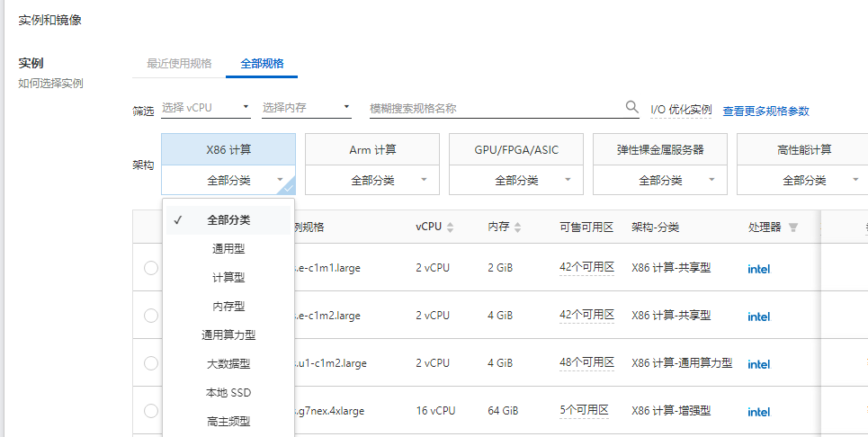Open the 选择内存 dropdown
This screenshot has height=437, width=868.
(306, 108)
